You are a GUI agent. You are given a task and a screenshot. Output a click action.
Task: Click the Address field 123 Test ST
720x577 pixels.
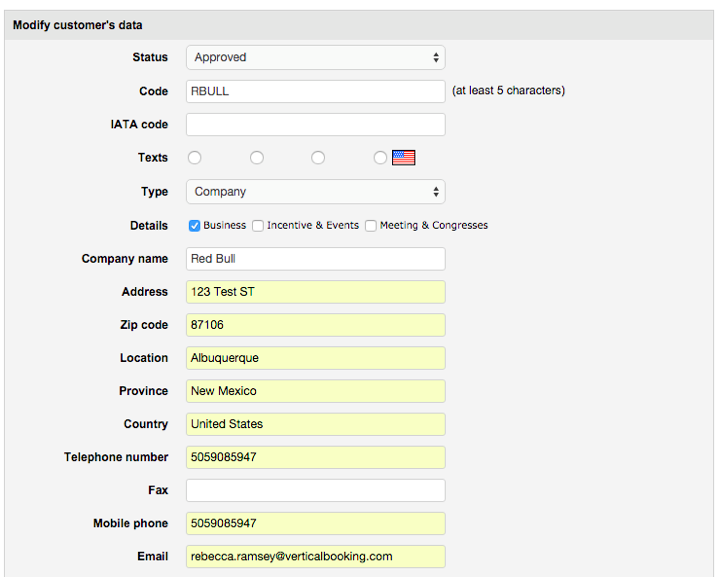tap(315, 292)
